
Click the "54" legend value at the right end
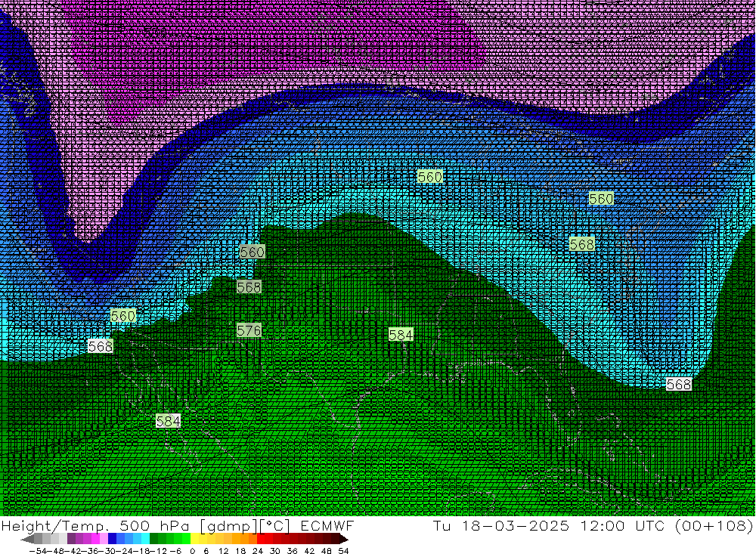pyautogui.click(x=343, y=551)
